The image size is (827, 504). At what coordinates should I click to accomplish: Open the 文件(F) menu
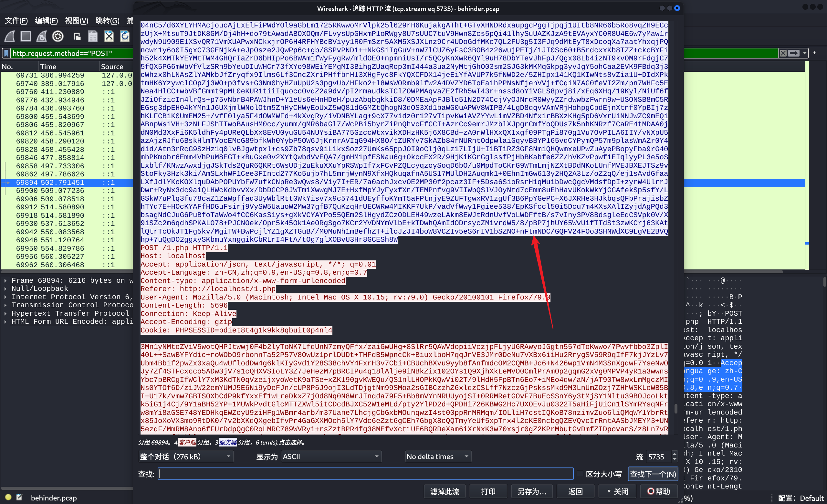(16, 21)
